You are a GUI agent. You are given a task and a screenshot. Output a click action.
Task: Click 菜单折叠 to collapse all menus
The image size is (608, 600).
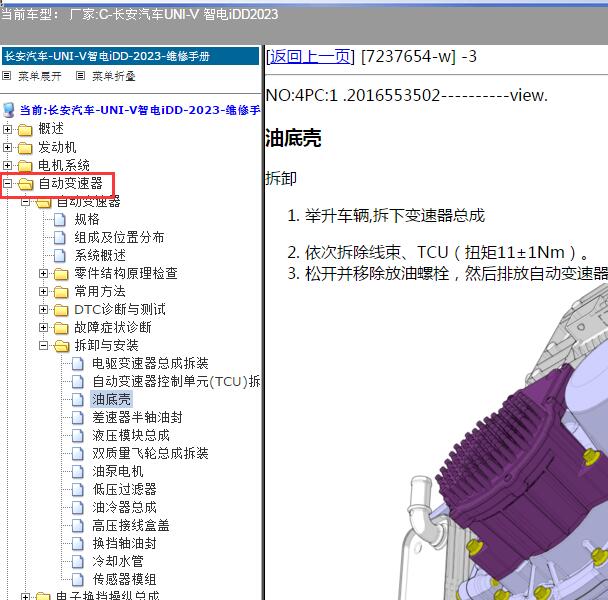(x=114, y=76)
